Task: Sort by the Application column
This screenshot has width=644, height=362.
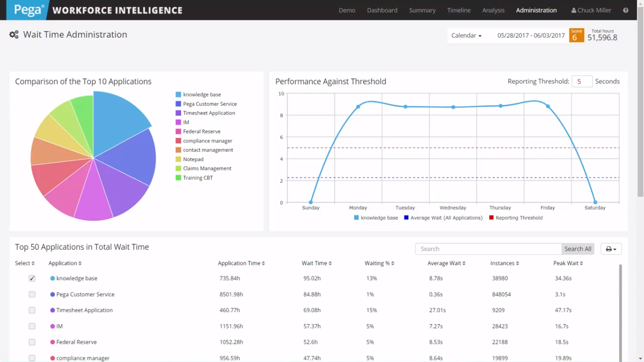Action: click(x=65, y=263)
